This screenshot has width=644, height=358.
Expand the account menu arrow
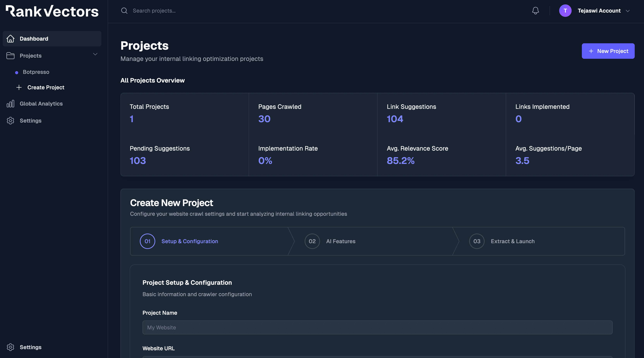(x=629, y=11)
